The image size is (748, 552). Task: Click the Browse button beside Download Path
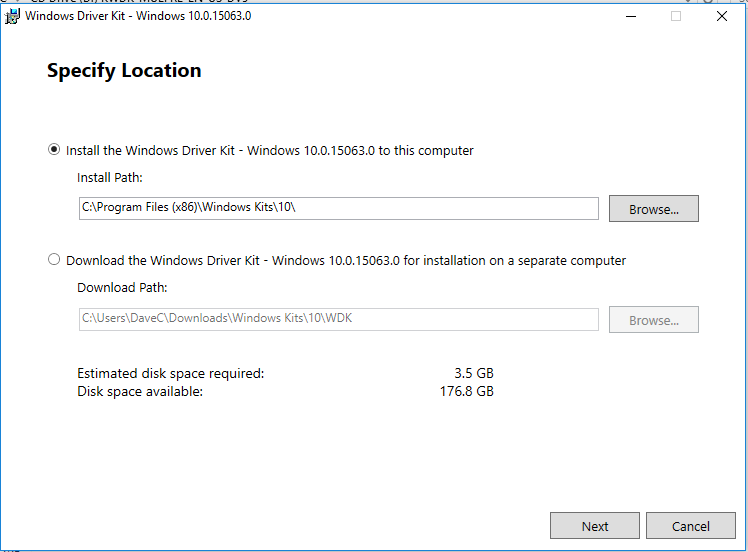coord(654,320)
